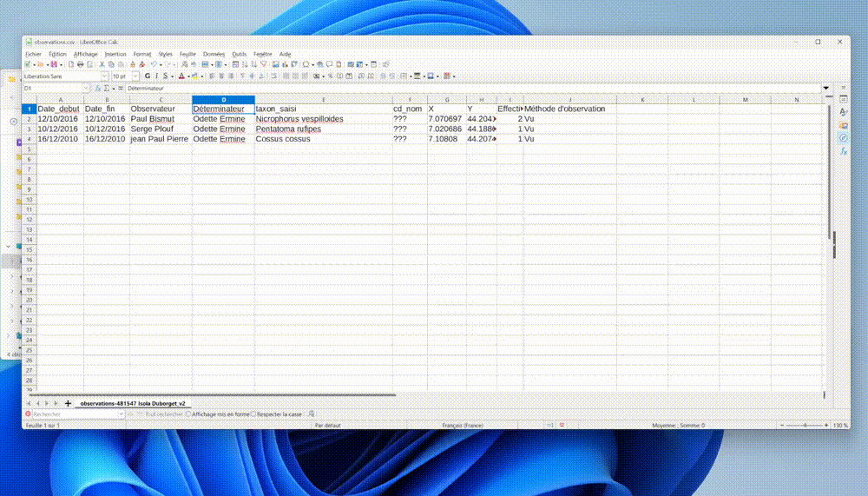
Task: Click the Français (France) language status entry
Action: (x=463, y=425)
